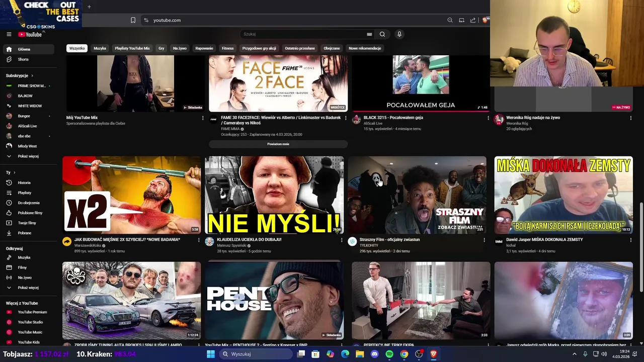
Task: Open Muzyka under Odkrywaj section
Action: 28,257
